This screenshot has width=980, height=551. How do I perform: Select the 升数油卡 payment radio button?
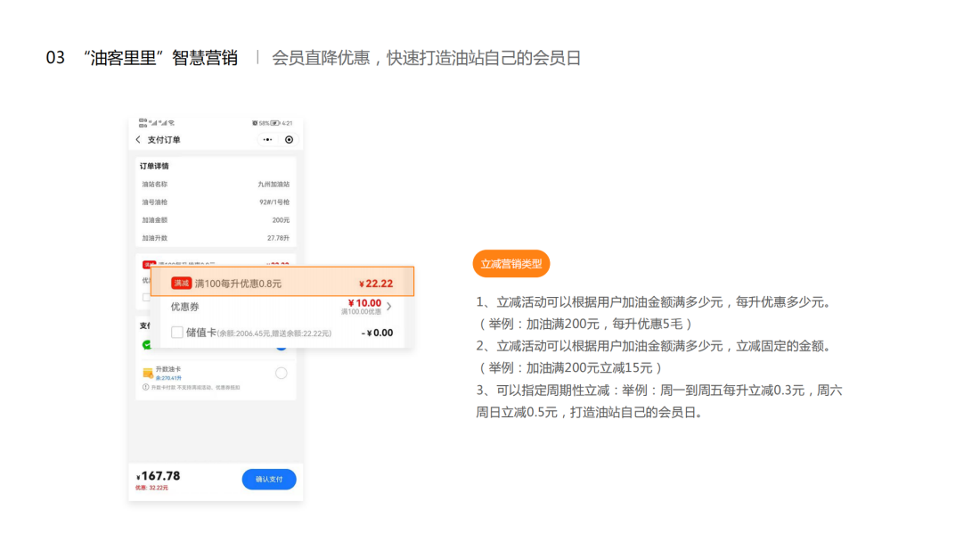(282, 374)
